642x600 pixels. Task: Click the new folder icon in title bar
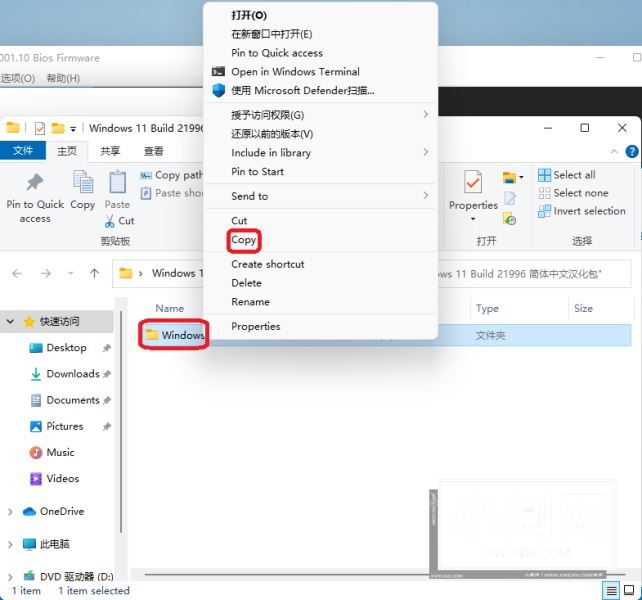click(x=58, y=128)
